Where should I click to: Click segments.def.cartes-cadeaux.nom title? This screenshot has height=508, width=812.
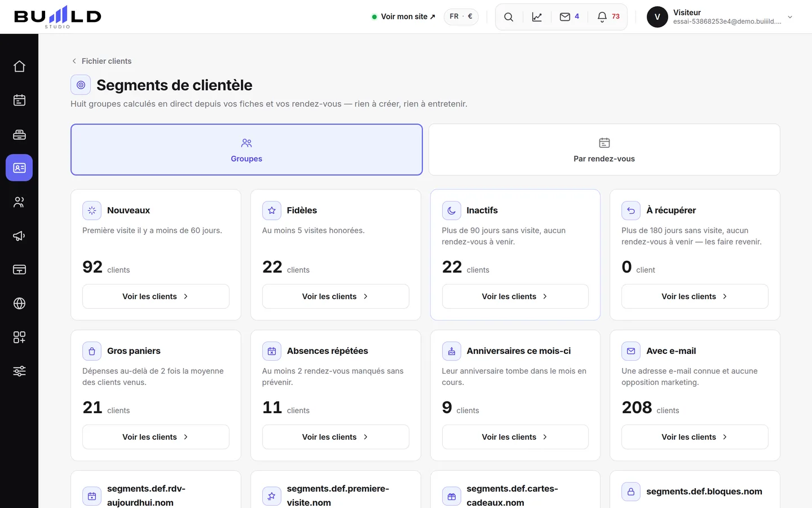pos(512,496)
